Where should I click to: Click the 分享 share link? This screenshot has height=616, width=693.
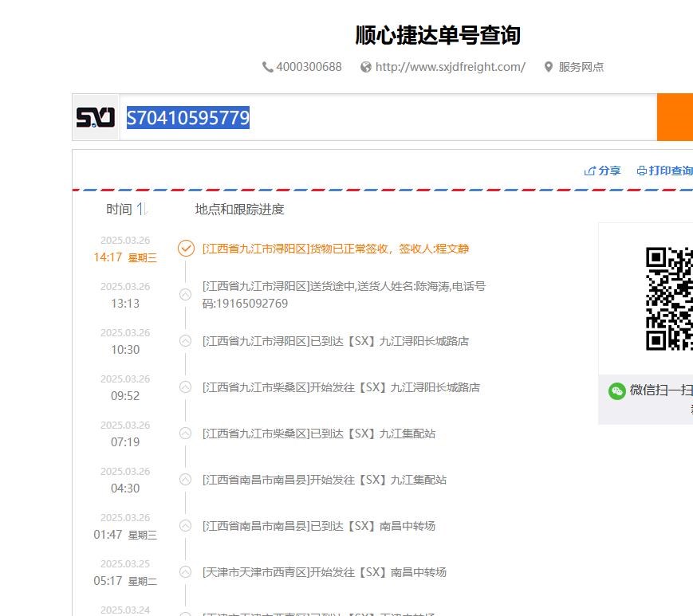(609, 171)
